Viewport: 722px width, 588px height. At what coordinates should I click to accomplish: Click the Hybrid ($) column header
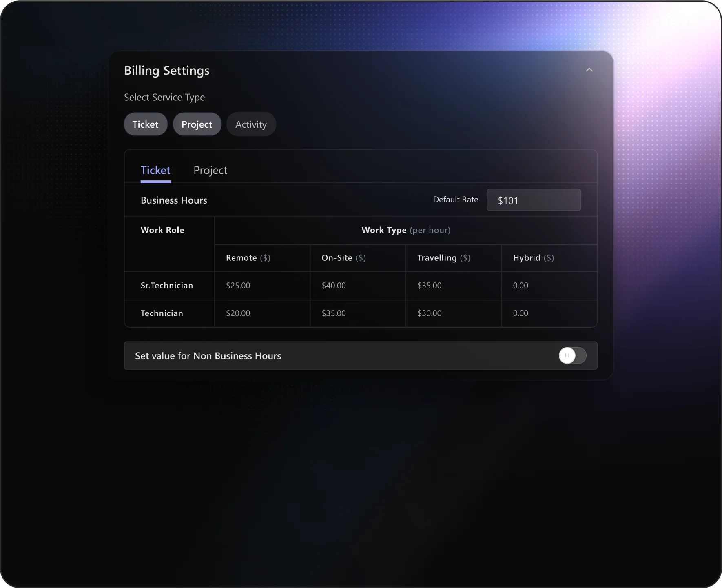(x=533, y=258)
